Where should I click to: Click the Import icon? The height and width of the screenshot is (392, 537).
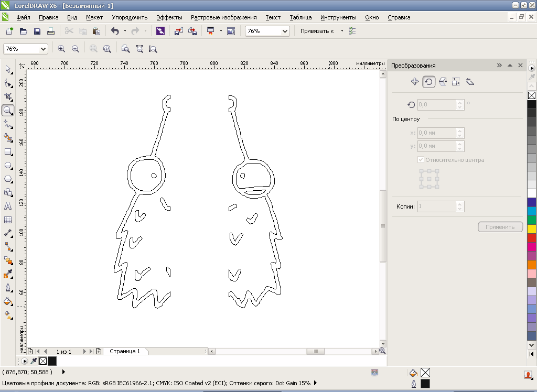(x=179, y=31)
